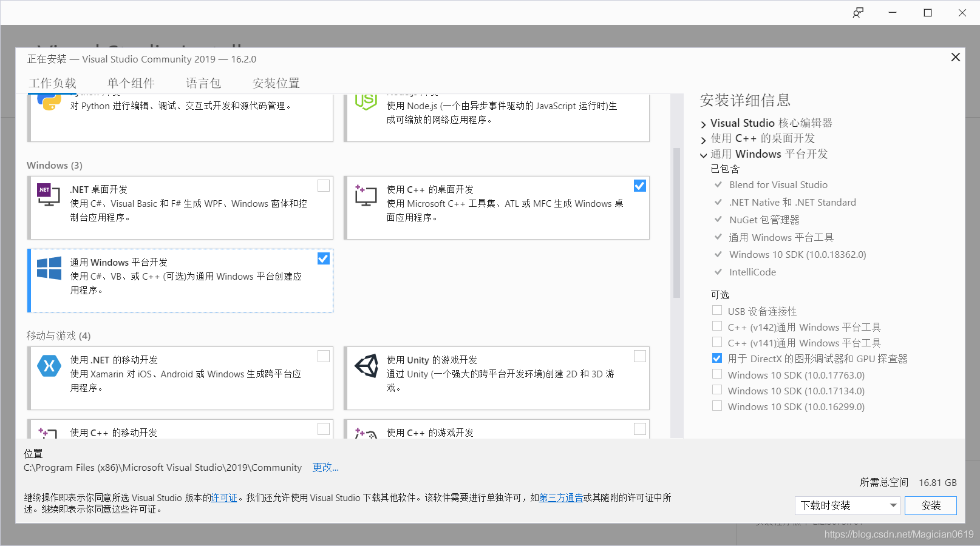Click the 移动与游戏 (4) section heading
Viewport: 980px width, 546px height.
[x=58, y=335]
